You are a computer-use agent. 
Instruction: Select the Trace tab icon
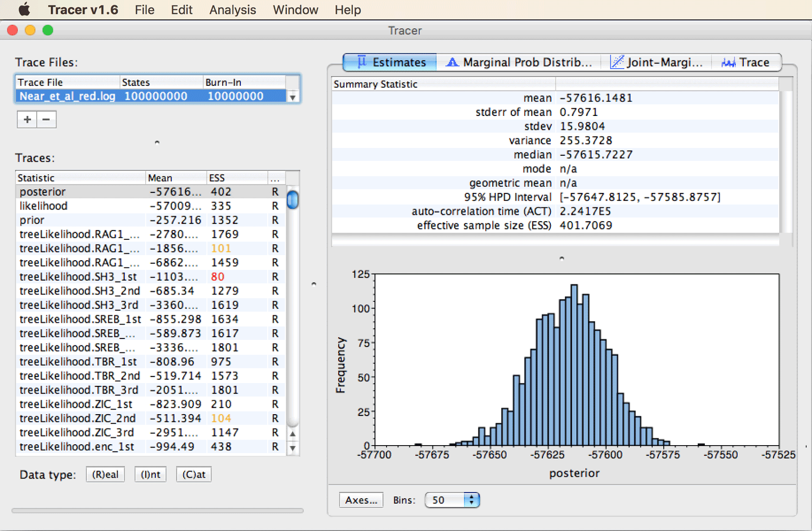coord(728,63)
